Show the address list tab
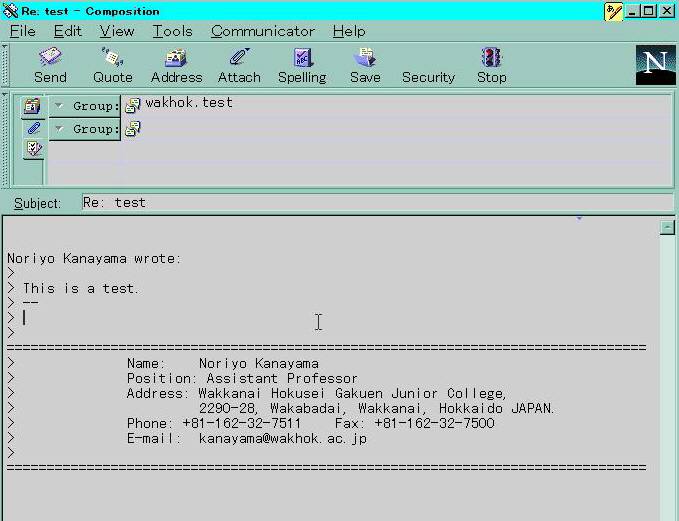 pyautogui.click(x=33, y=106)
